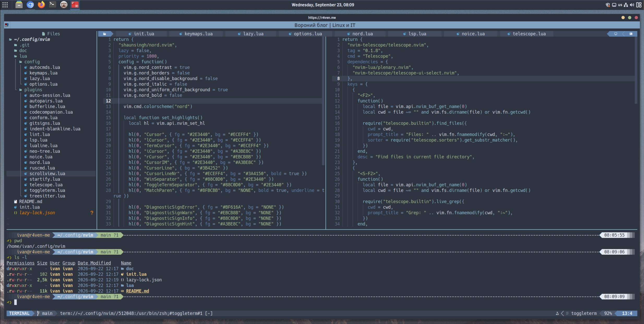Open the window layout panel icon at far right
This screenshot has height=324, width=644.
[x=639, y=5]
